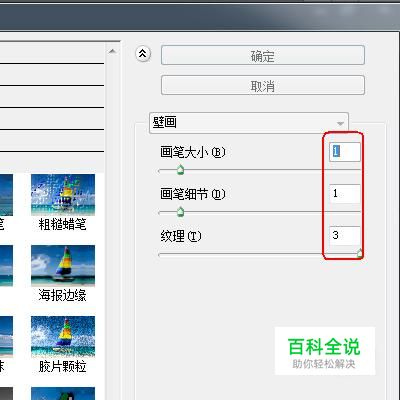Click the 画笔大小 (B) label
Screen dimensions: 400x400
193,152
